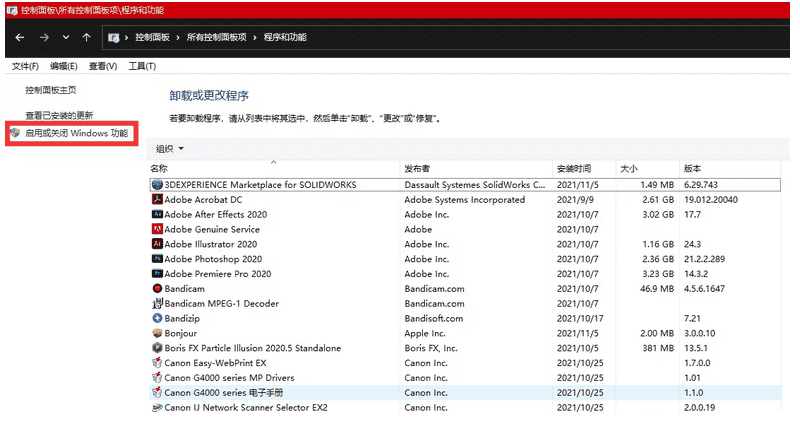Viewport: 800px width, 435px height.
Task: Click size 46.9 MB cell
Action: 657,289
